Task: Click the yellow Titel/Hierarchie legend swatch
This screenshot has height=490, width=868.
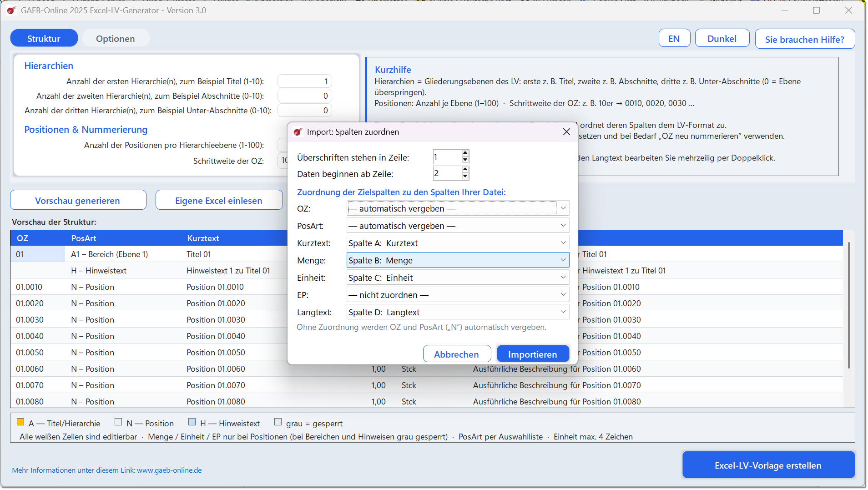Action: click(20, 422)
